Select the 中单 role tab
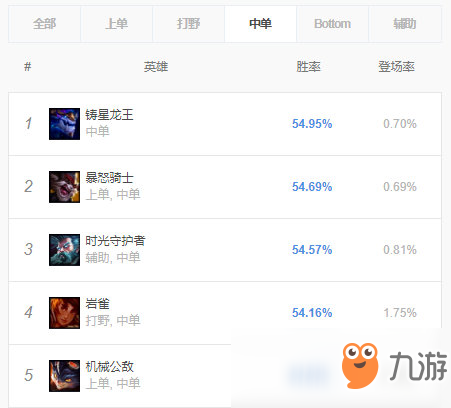This screenshot has height=408, width=451. point(260,24)
